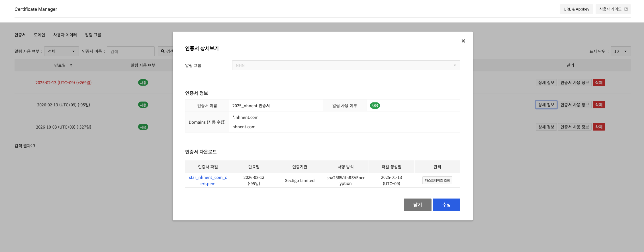This screenshot has width=644, height=252.
Task: Download star_nhnent_com_cert.pem file link
Action: (x=208, y=180)
